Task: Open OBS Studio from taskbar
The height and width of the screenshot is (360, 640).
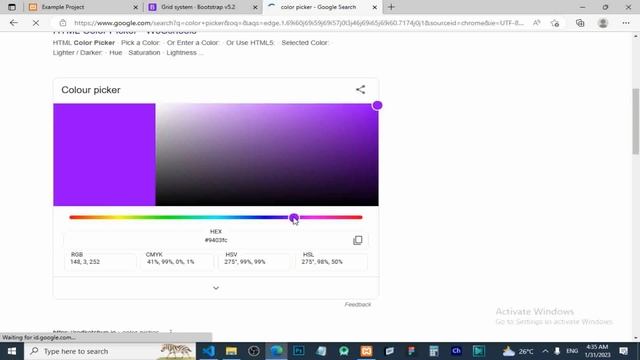Action: (253, 351)
